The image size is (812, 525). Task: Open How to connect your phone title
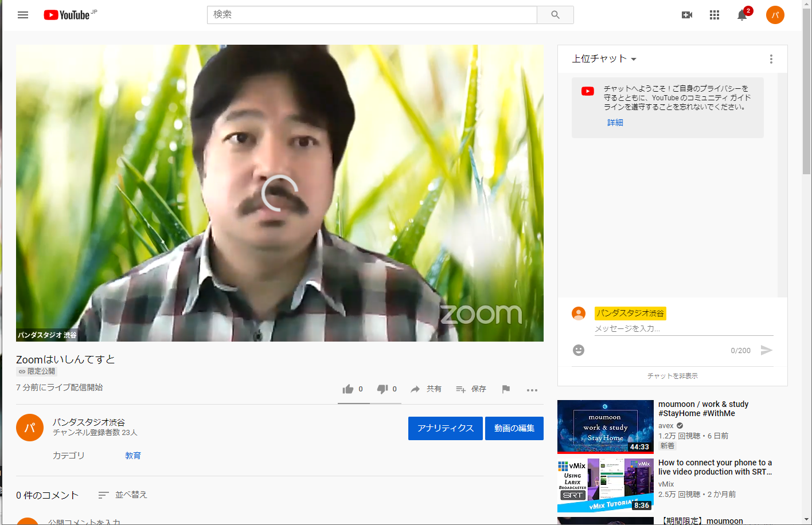[715, 467]
